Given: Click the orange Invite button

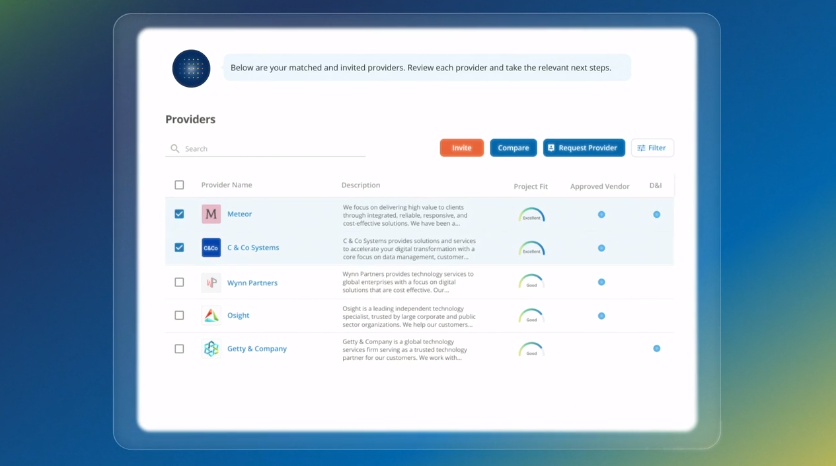Looking at the screenshot, I should coord(462,148).
